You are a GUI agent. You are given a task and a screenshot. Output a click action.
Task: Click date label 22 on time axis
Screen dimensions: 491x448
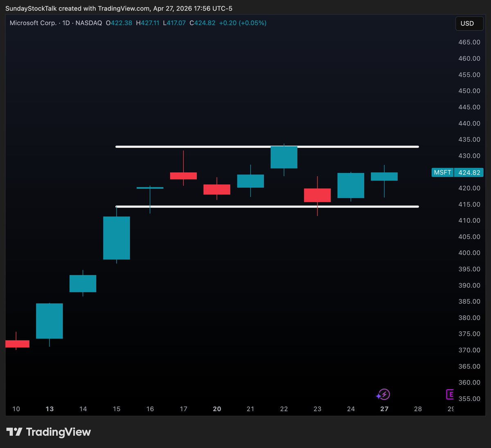(x=284, y=409)
